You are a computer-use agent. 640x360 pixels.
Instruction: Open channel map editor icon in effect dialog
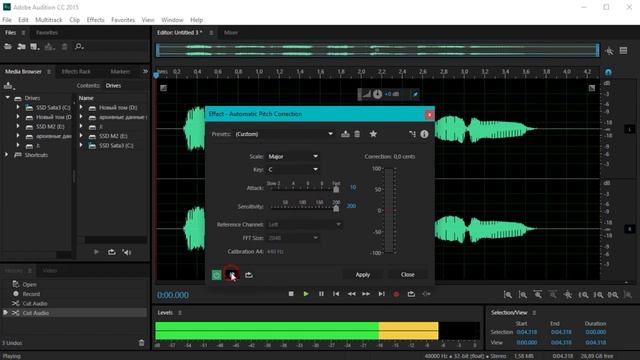(x=412, y=134)
